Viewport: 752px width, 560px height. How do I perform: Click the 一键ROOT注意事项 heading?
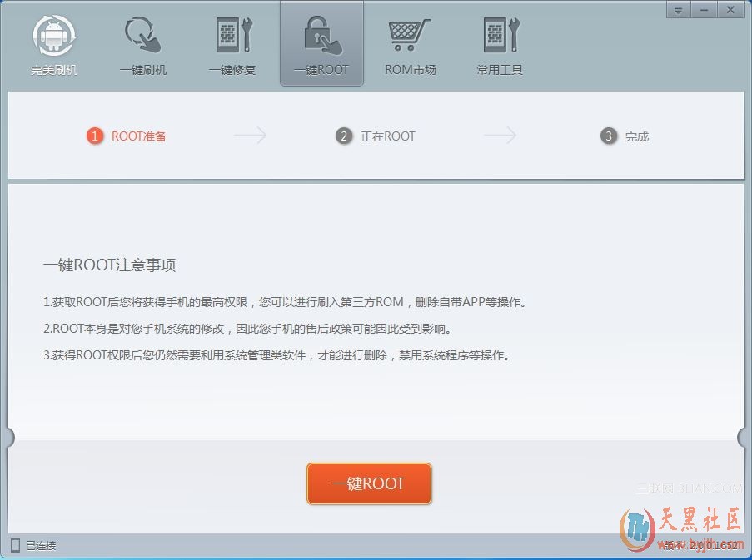(x=109, y=265)
